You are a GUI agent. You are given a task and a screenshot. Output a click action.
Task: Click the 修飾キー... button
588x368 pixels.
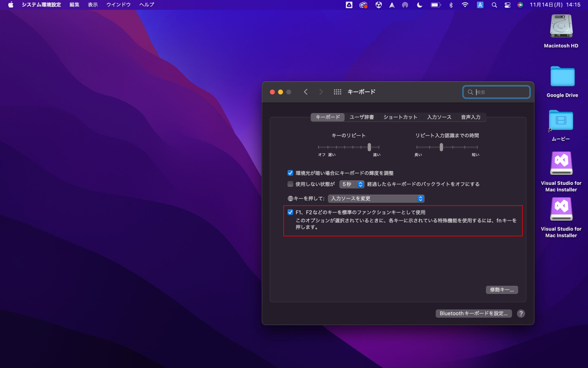click(x=502, y=290)
